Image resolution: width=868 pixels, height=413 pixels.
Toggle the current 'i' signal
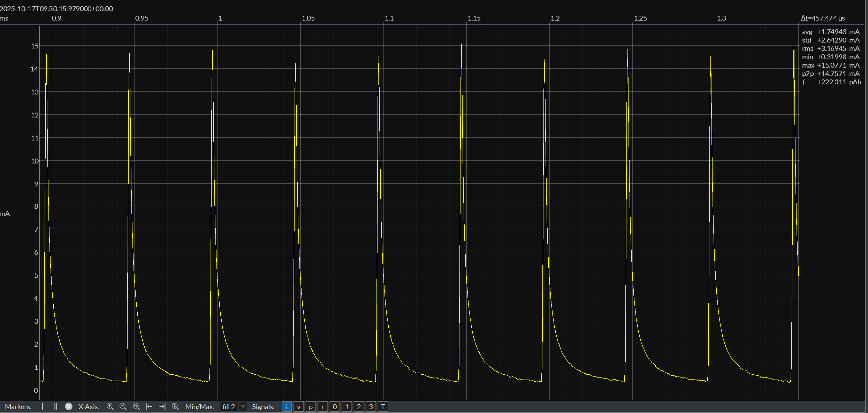tap(287, 407)
